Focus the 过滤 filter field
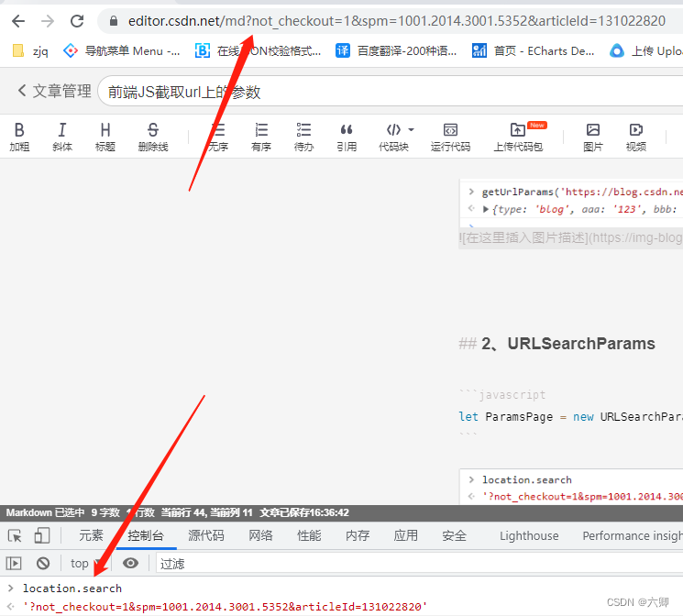 418,564
